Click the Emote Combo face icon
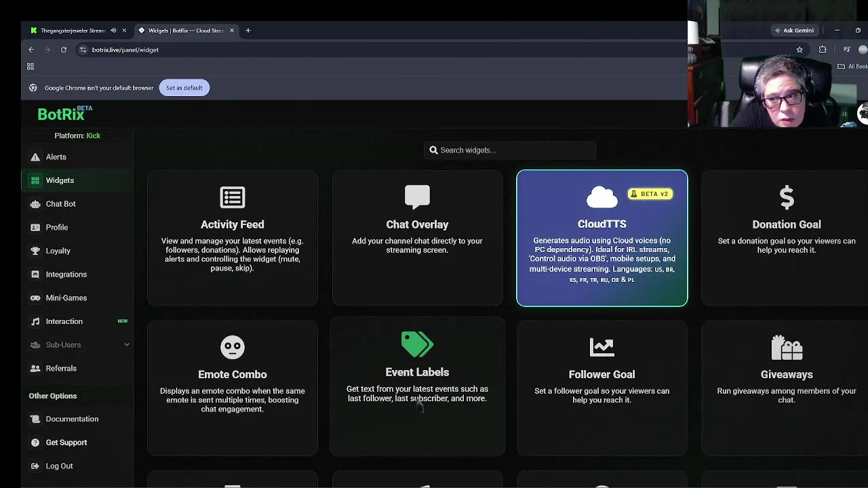The height and width of the screenshot is (488, 868). 233,348
